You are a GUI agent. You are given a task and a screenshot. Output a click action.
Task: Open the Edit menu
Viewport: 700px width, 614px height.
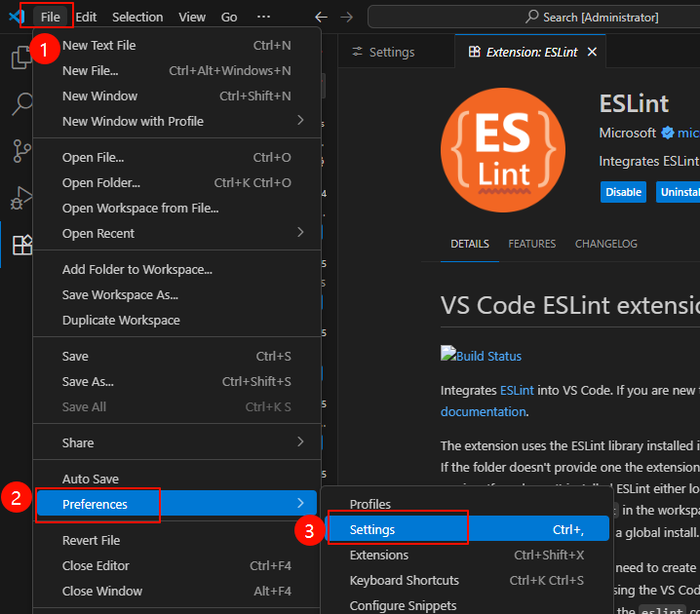[x=86, y=17]
